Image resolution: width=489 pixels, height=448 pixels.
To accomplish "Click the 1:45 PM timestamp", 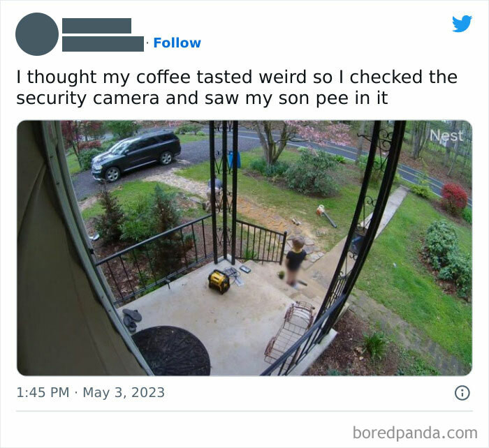I will (43, 392).
